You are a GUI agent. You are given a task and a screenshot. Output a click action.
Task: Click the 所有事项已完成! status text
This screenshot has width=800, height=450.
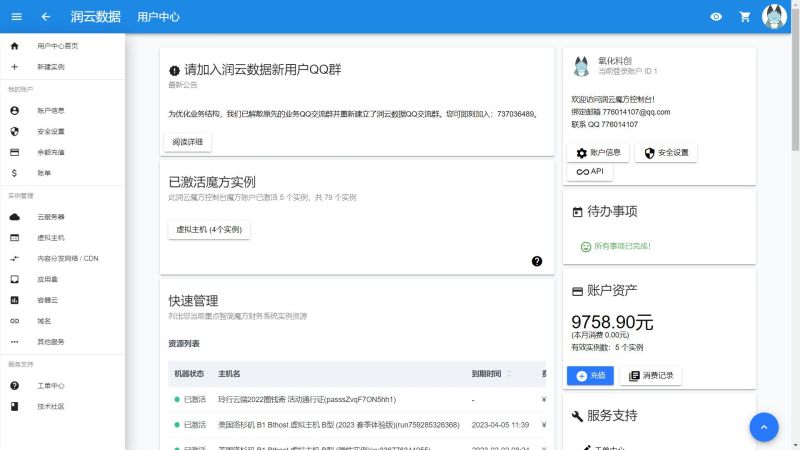pyautogui.click(x=622, y=246)
